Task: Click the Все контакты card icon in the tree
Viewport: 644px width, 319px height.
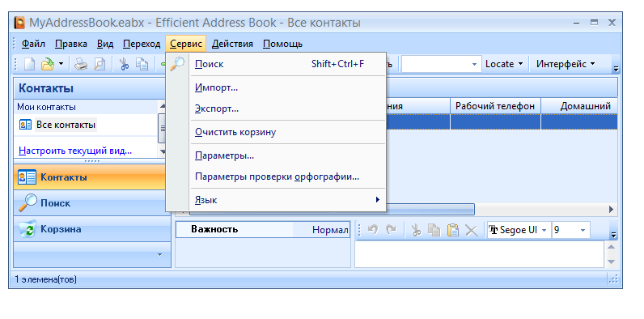Action: tap(25, 125)
